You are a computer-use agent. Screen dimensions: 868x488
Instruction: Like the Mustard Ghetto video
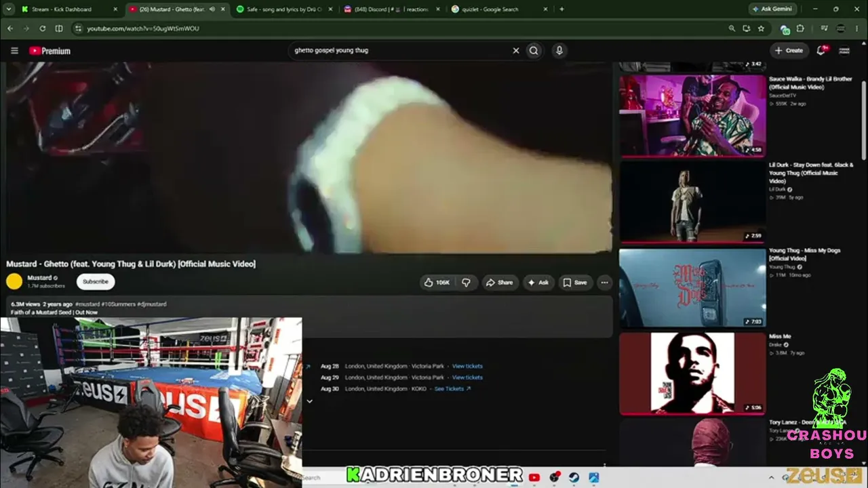[437, 283]
